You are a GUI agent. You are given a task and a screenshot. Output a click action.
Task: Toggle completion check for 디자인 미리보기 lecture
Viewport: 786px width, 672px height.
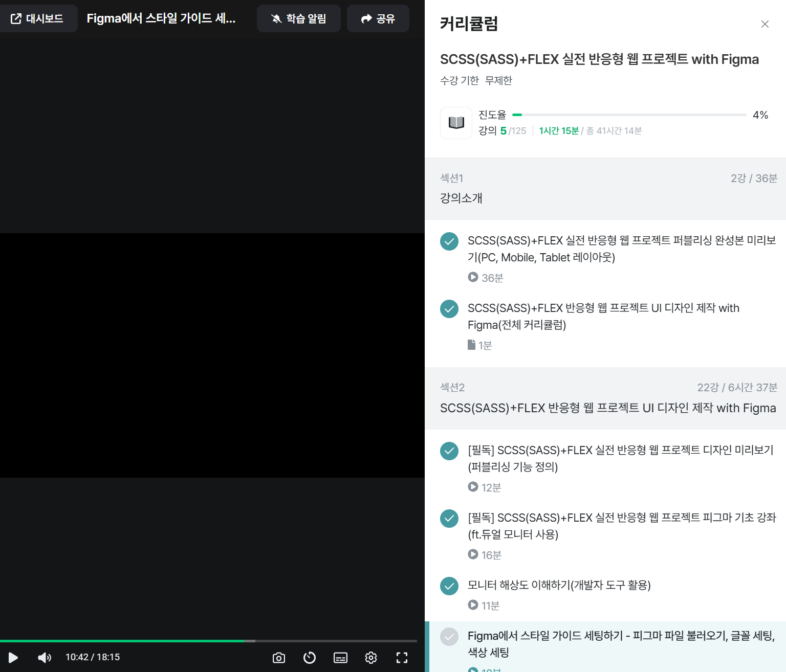click(x=449, y=451)
